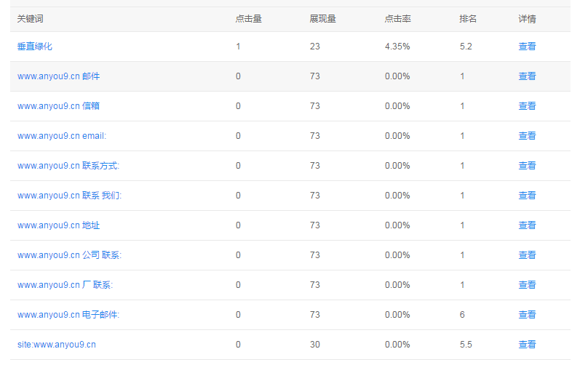Select 0.00% in the 信箱 row
The width and height of the screenshot is (588, 365).
click(x=397, y=106)
